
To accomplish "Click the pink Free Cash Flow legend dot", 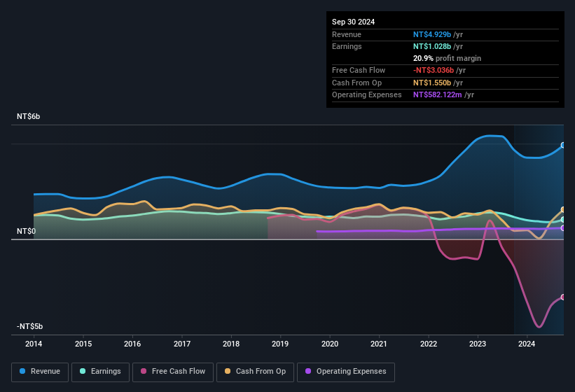I will (x=144, y=372).
